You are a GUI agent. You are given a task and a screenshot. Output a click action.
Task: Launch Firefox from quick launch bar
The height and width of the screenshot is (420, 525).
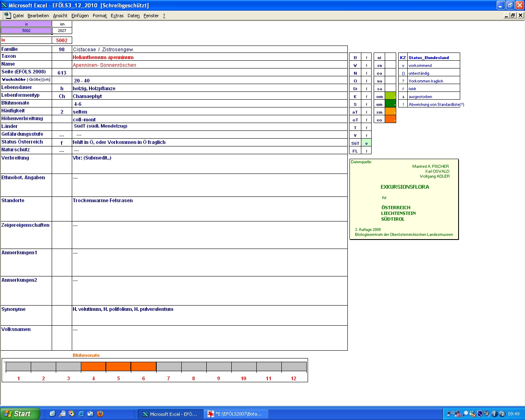pyautogui.click(x=100, y=414)
